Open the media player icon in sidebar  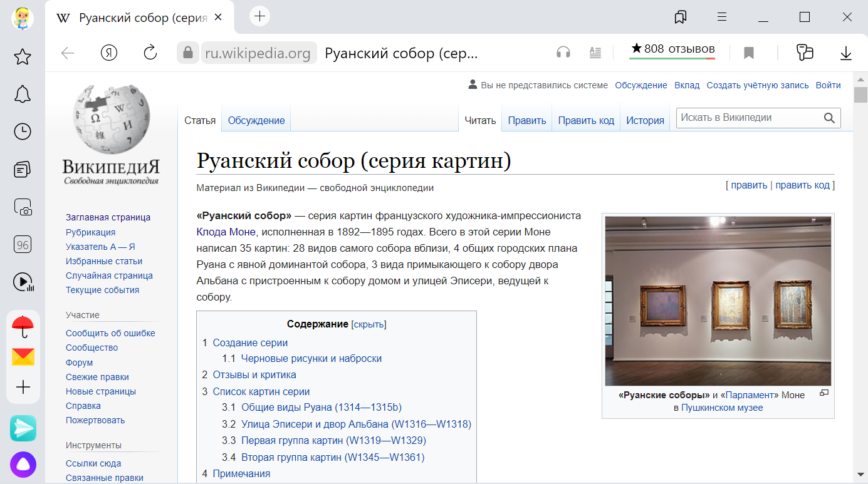coord(23,282)
